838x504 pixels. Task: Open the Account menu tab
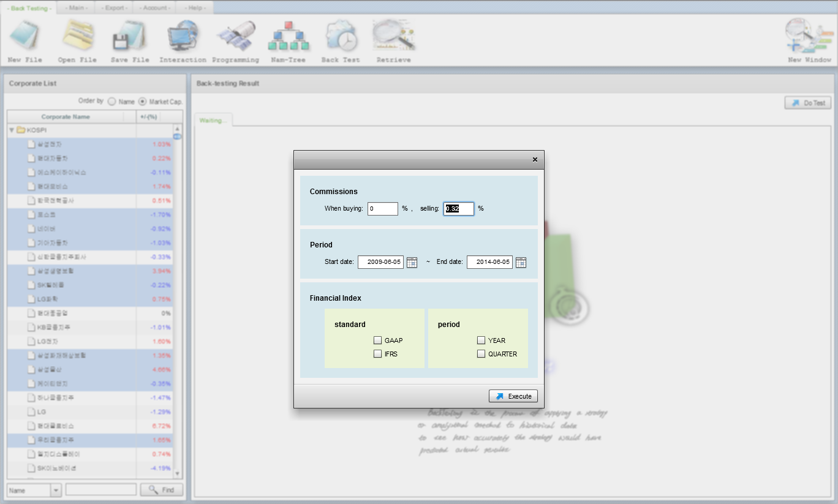154,8
